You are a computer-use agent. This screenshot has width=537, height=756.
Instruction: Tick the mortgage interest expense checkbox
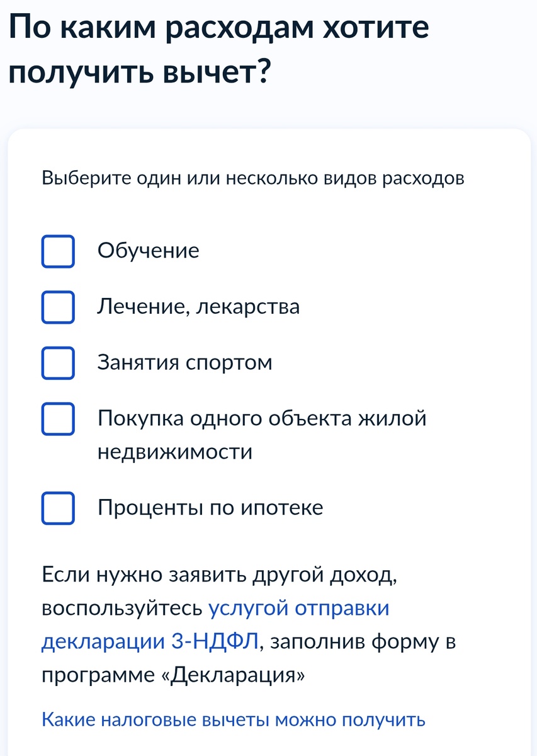pyautogui.click(x=58, y=508)
